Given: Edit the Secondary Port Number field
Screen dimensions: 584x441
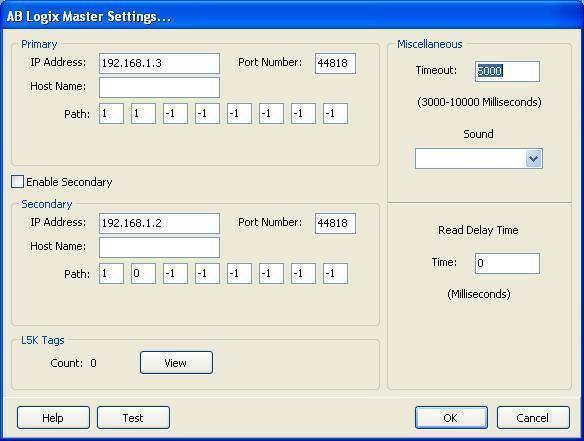Looking at the screenshot, I should coord(335,223).
